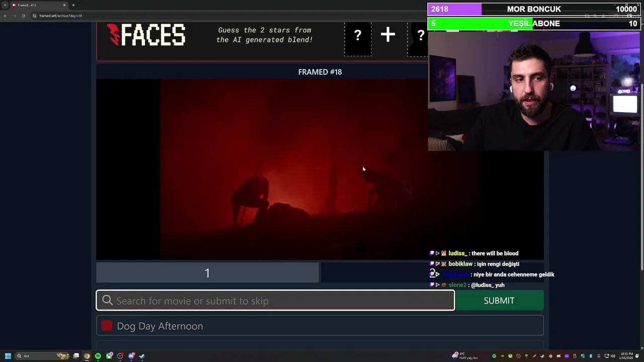Open Task View on the taskbar

[x=76, y=356]
